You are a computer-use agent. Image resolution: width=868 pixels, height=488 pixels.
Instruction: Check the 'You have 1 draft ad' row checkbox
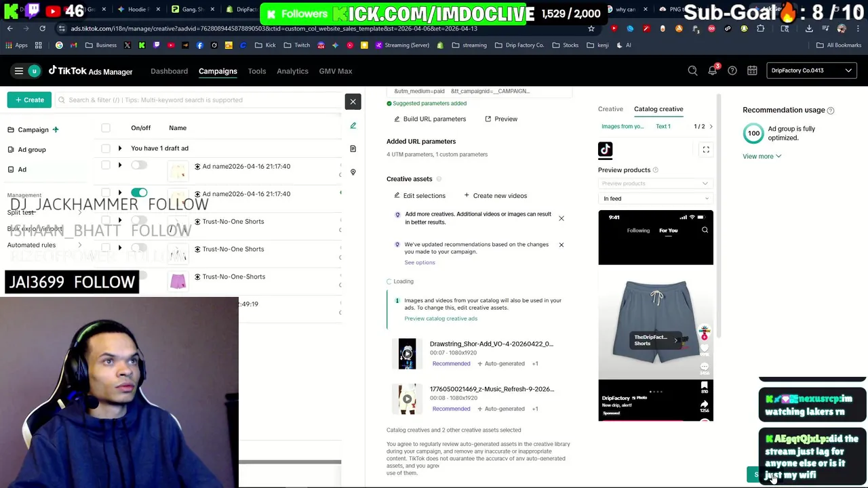tap(106, 148)
